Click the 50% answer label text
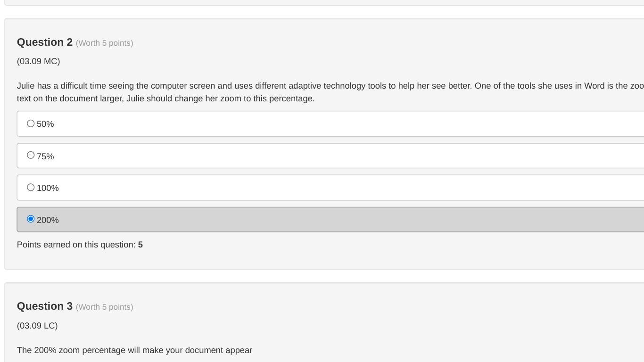The height and width of the screenshot is (362, 644). click(45, 124)
